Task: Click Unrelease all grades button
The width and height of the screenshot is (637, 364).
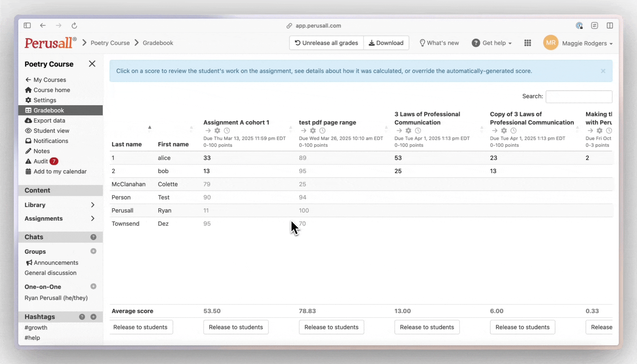Action: (x=326, y=43)
